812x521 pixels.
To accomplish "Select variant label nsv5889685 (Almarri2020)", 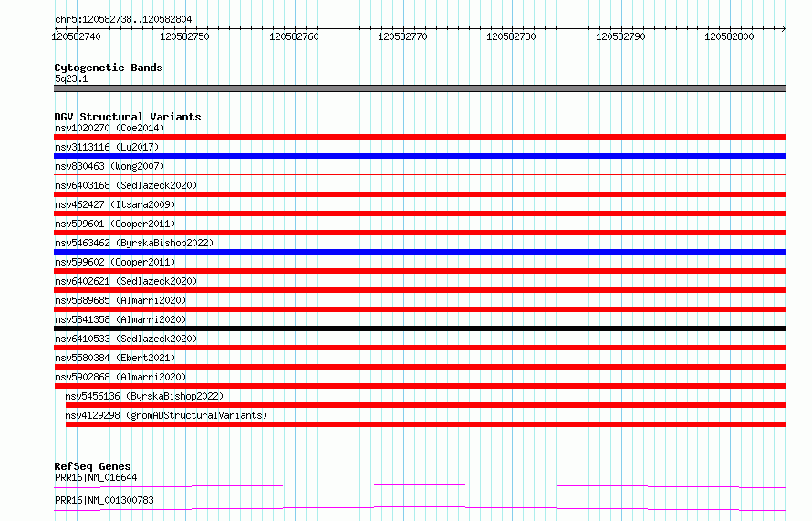I will [120, 300].
